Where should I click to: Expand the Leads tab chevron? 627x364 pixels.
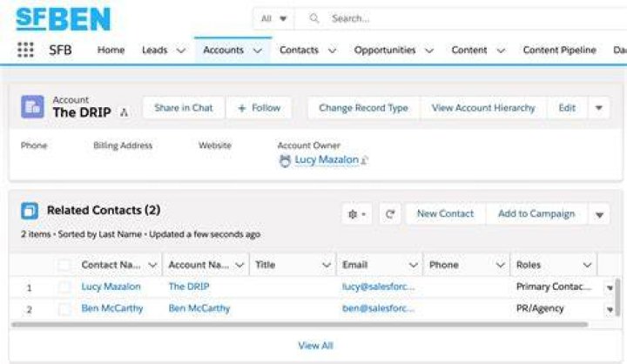tap(181, 51)
